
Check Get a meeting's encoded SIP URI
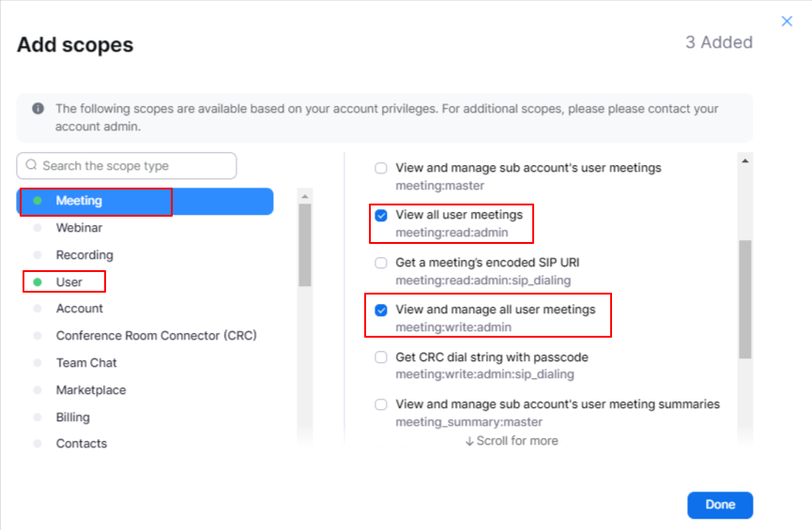pos(381,264)
